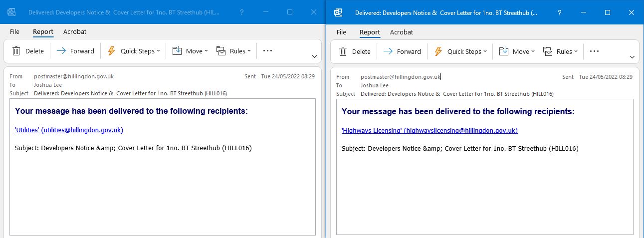Open the File menu in left window
644x238 pixels.
(x=14, y=32)
